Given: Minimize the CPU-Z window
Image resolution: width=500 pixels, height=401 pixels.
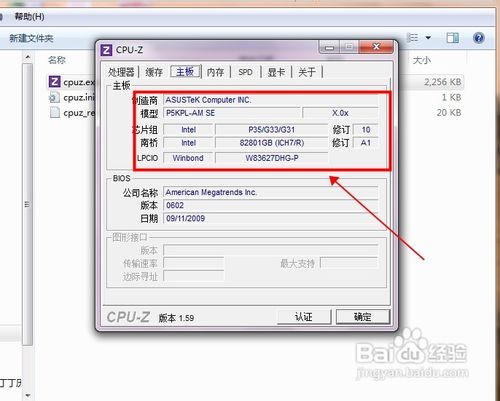Looking at the screenshot, I should point(329,47).
